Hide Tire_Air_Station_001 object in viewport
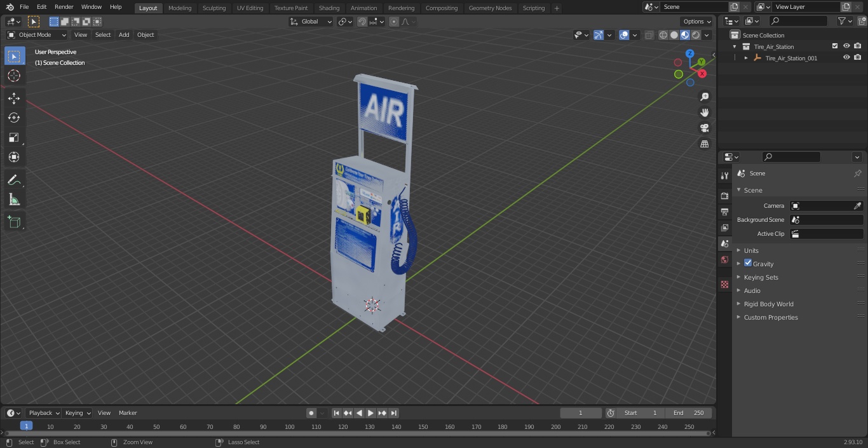This screenshot has height=448, width=868. pyautogui.click(x=846, y=58)
